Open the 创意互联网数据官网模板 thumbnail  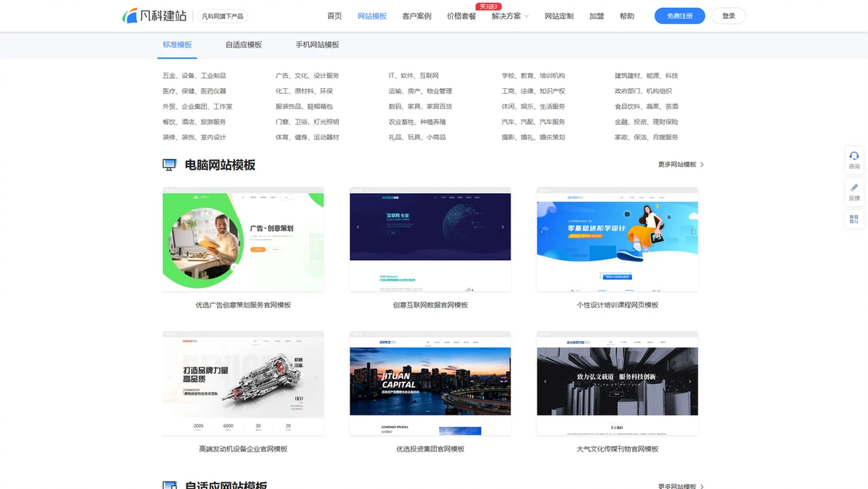[x=430, y=240]
